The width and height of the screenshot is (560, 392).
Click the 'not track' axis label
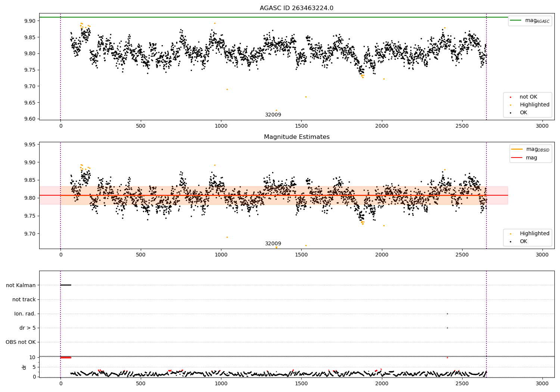tap(24, 299)
